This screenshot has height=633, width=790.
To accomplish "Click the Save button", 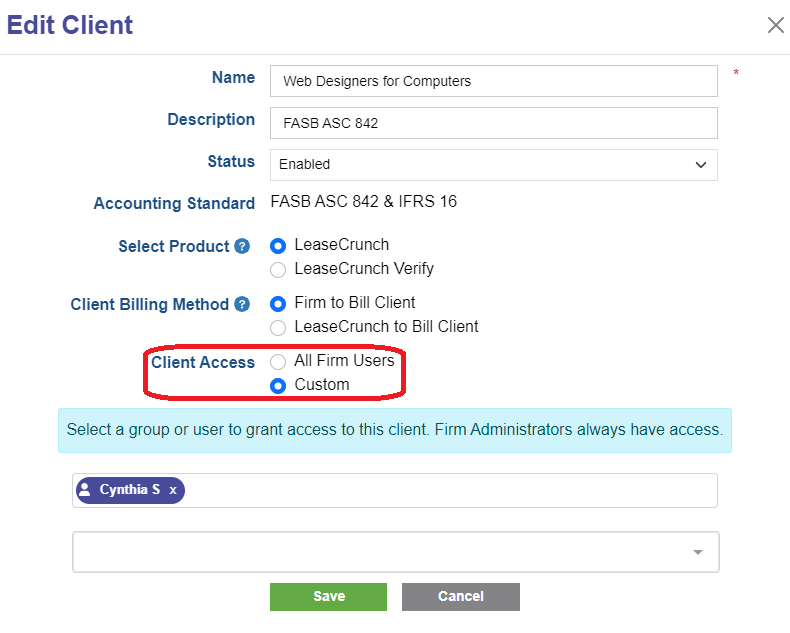I will [328, 597].
